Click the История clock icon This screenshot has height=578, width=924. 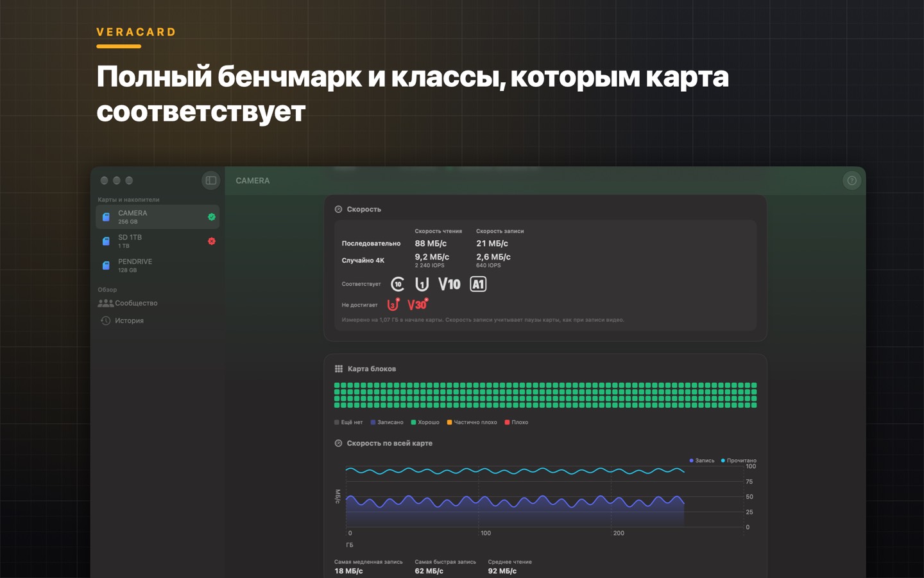coord(106,320)
